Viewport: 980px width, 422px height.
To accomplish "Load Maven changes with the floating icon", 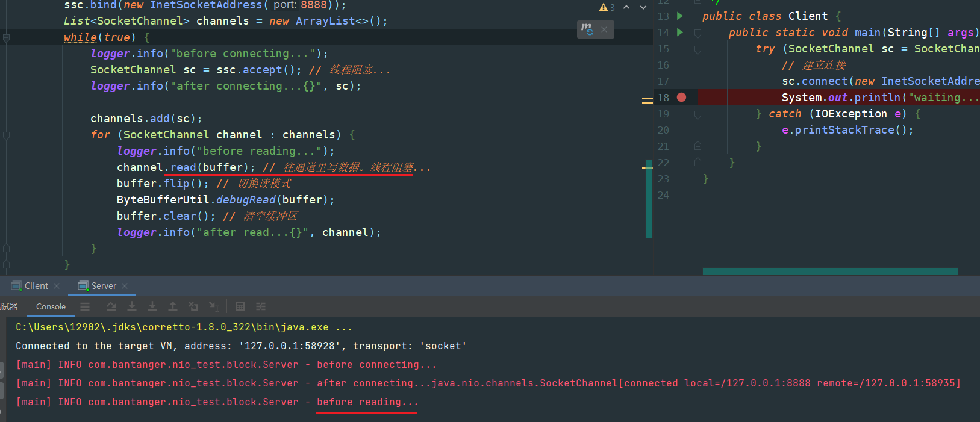I will [587, 29].
